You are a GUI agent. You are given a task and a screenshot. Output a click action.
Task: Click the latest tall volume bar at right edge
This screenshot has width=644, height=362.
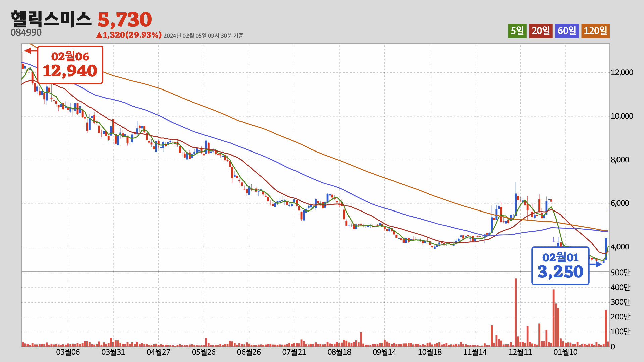point(606,328)
